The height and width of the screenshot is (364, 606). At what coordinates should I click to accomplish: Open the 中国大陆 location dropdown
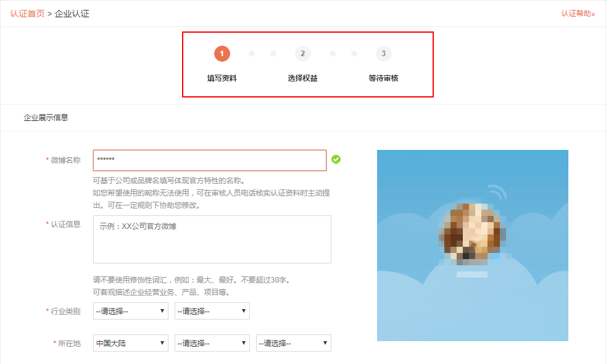(130, 342)
